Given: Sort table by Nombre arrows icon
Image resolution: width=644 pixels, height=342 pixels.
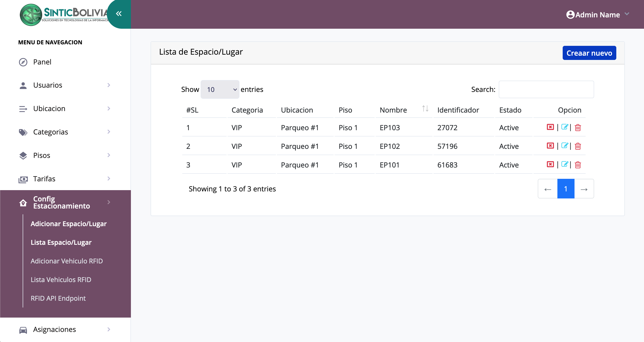Looking at the screenshot, I should tap(425, 109).
